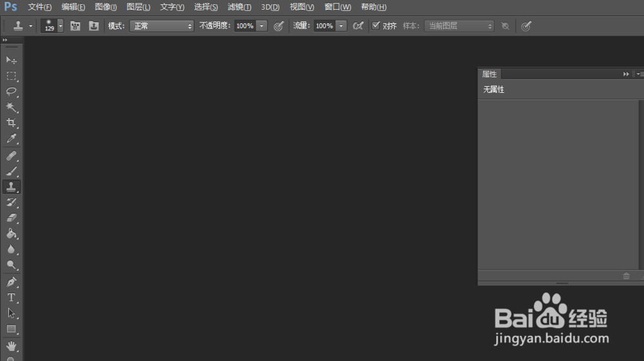Open the opacity slider arrow
Screen dimensions: 644x361
(261, 26)
